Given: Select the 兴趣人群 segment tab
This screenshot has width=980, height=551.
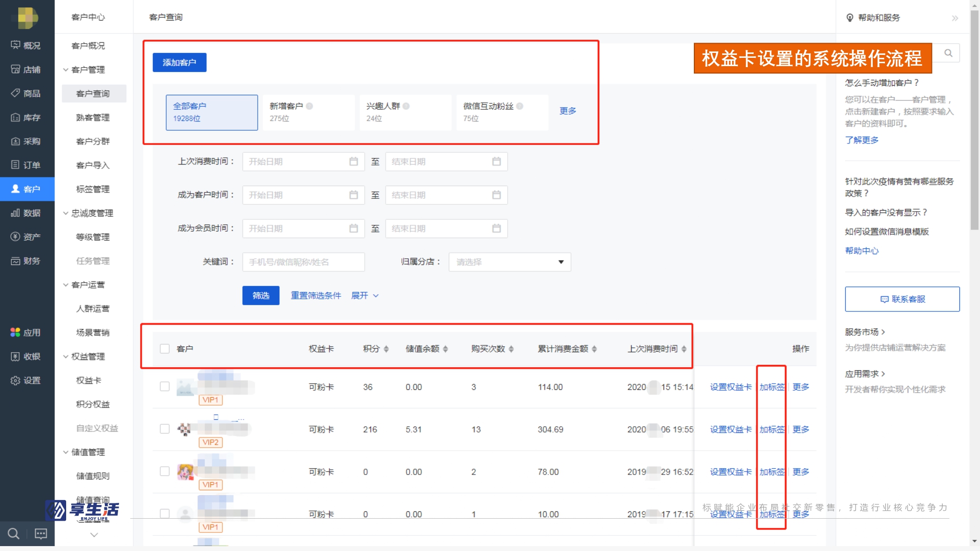Looking at the screenshot, I should (405, 112).
